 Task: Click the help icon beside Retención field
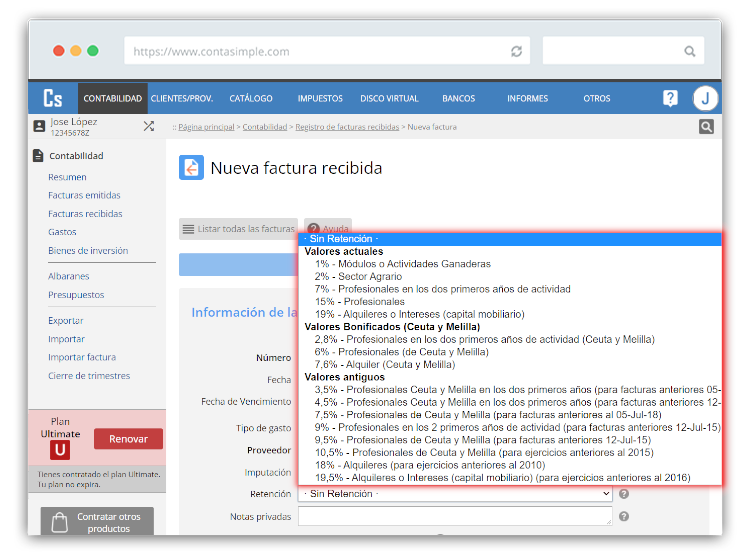624,494
